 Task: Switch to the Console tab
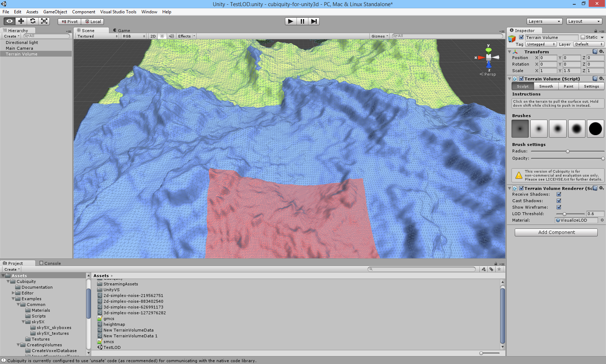[x=50, y=263]
